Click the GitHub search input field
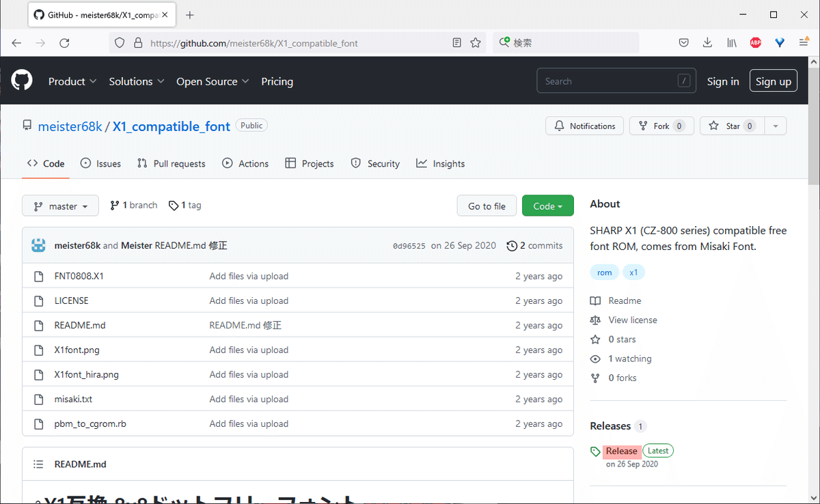This screenshot has height=504, width=820. [x=616, y=81]
